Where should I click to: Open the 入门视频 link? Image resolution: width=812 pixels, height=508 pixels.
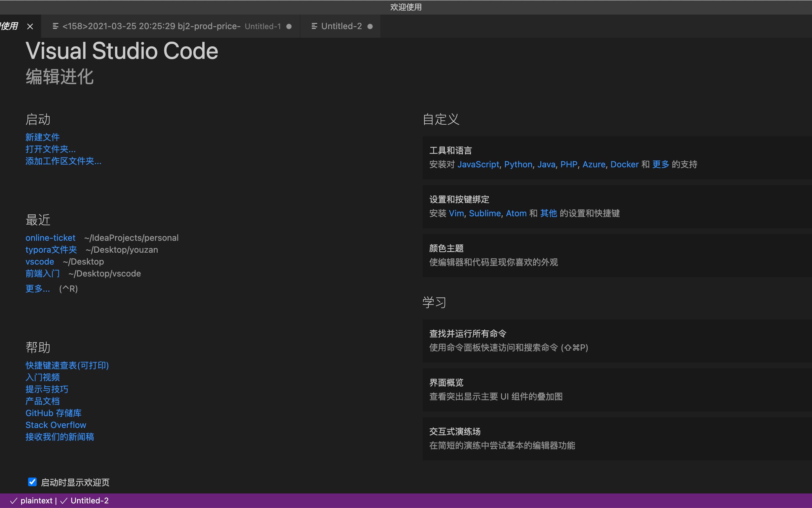pos(43,377)
